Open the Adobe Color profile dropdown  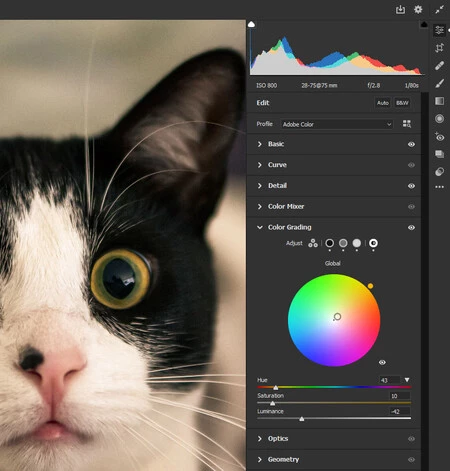(x=337, y=124)
